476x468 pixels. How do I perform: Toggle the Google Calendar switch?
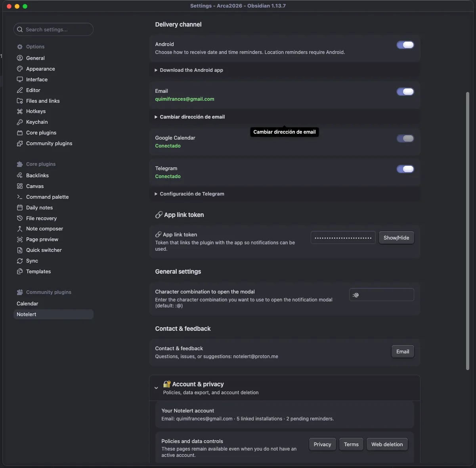pyautogui.click(x=405, y=138)
